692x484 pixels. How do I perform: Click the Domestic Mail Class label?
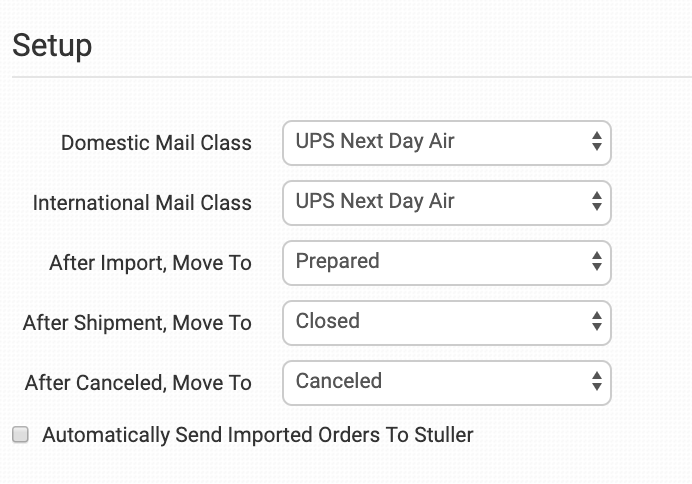[156, 143]
